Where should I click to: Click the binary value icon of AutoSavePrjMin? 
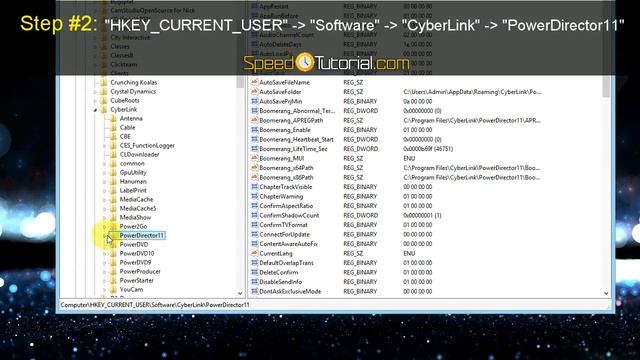click(254, 101)
